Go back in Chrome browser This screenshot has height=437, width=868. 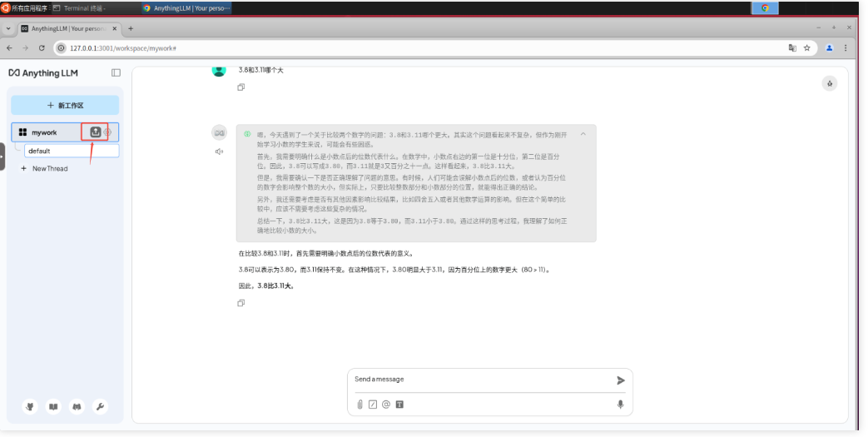pos(9,48)
